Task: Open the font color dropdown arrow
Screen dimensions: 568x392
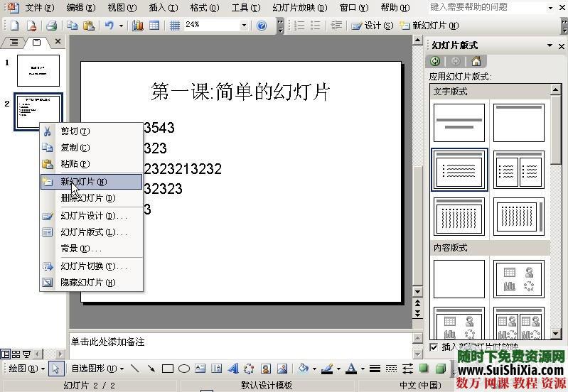Action: (x=363, y=369)
